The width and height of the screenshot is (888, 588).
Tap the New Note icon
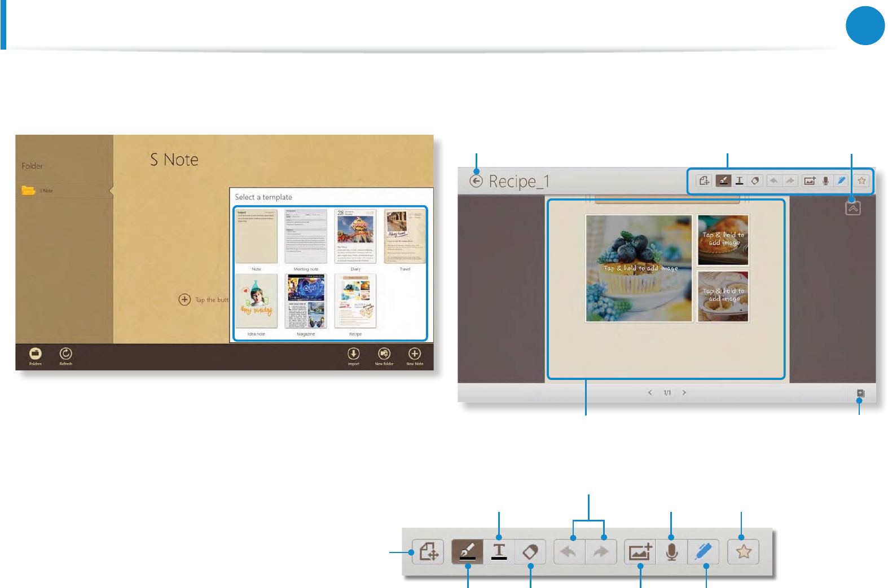tap(415, 353)
